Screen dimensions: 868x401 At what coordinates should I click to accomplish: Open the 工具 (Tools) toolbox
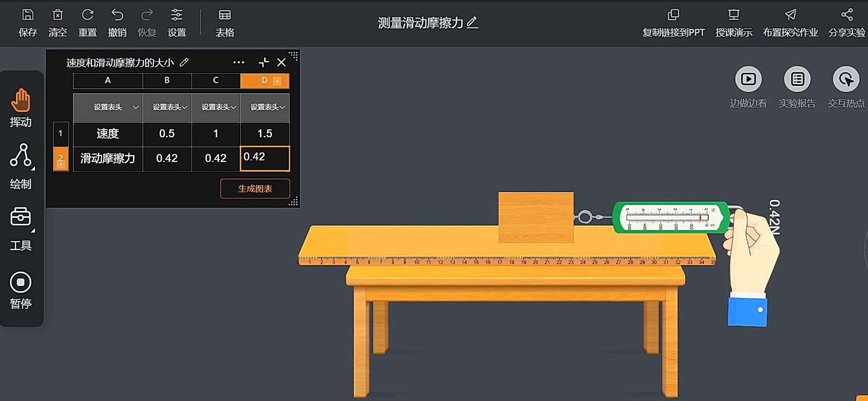click(x=21, y=218)
